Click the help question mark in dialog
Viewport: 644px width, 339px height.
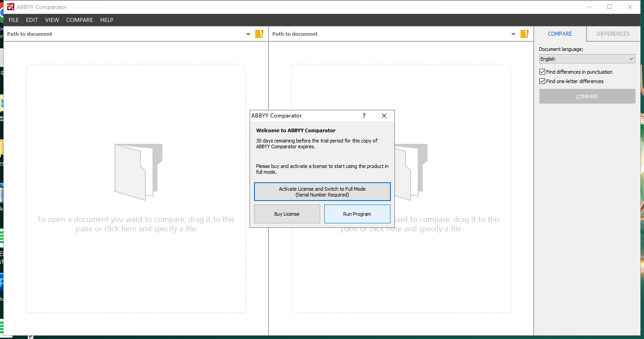pos(364,116)
